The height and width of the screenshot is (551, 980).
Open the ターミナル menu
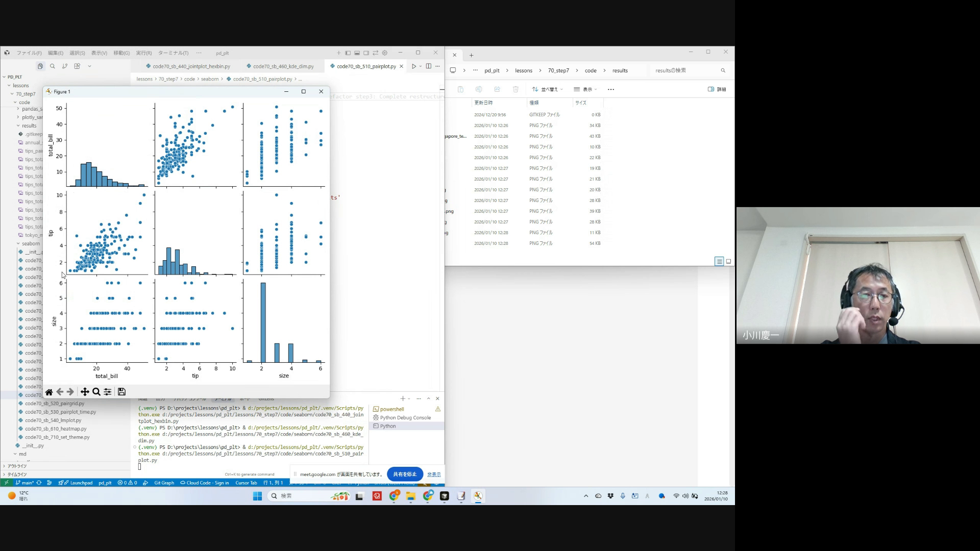pyautogui.click(x=173, y=53)
